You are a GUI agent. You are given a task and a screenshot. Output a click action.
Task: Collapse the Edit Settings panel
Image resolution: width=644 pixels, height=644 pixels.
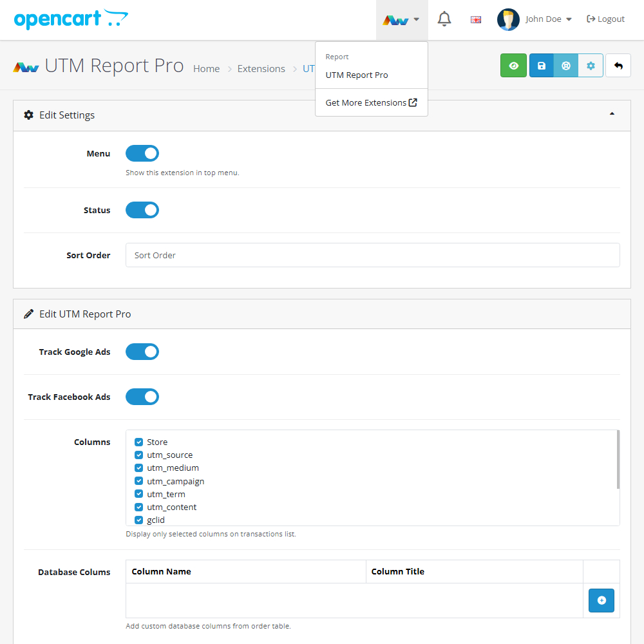pyautogui.click(x=612, y=115)
